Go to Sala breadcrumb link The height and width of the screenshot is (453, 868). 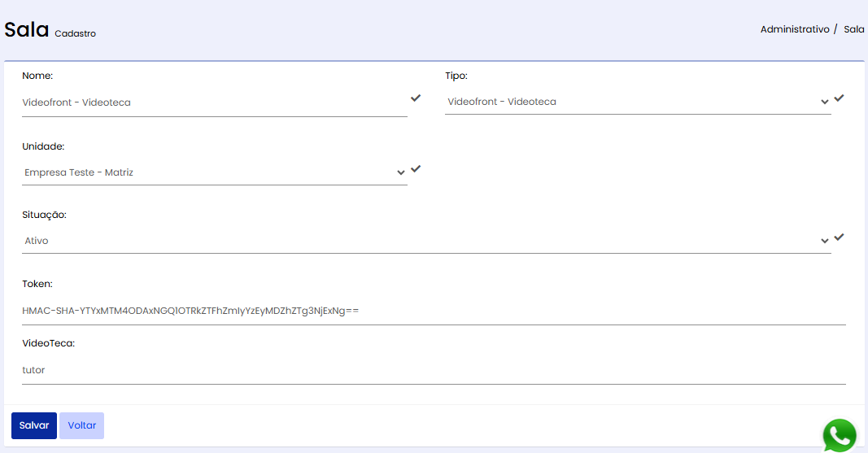853,29
